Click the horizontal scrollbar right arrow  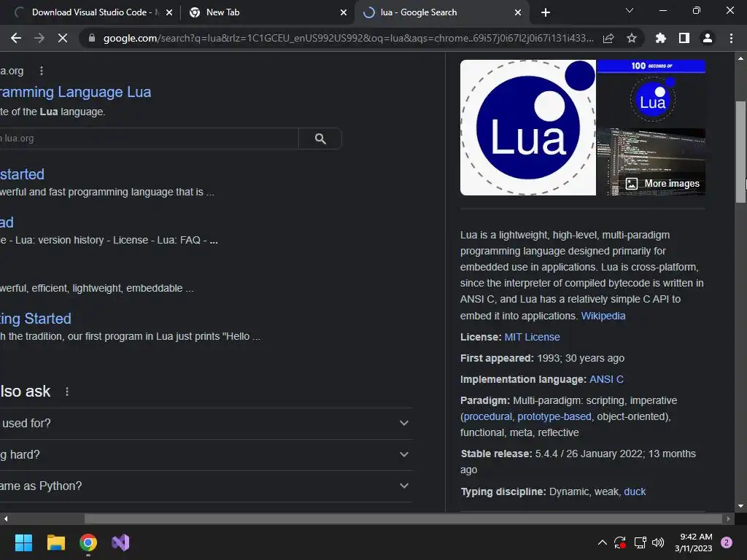tap(728, 518)
